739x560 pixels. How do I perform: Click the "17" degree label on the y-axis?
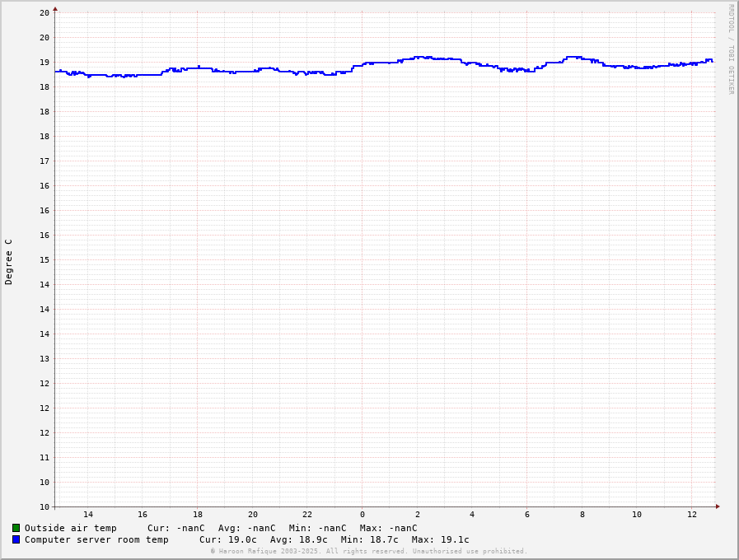(x=44, y=161)
